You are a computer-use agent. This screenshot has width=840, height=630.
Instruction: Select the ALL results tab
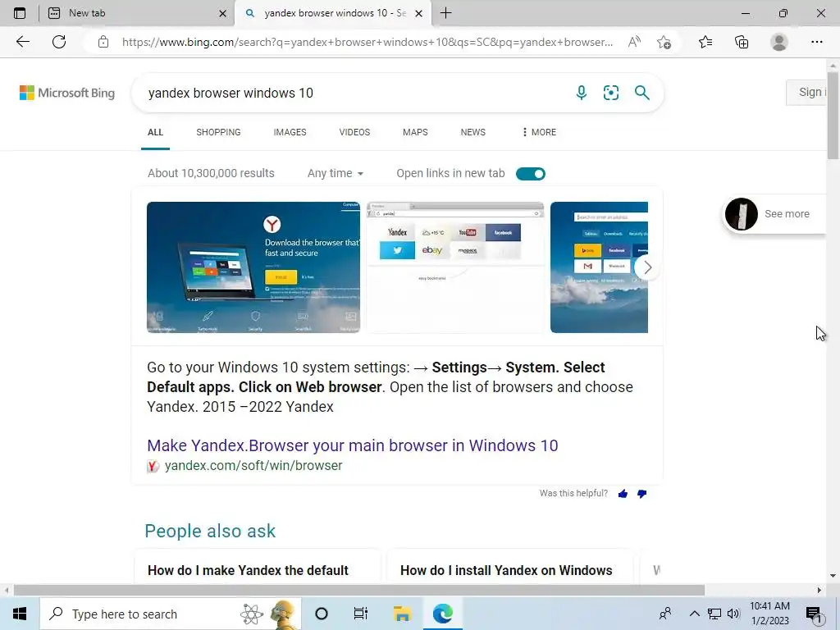[x=155, y=132]
